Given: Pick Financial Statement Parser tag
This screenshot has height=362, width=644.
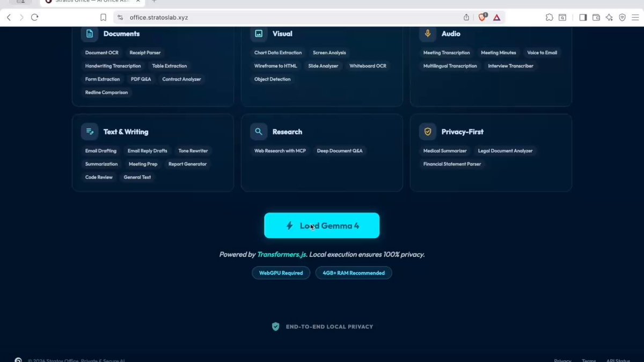Looking at the screenshot, I should click(x=452, y=164).
